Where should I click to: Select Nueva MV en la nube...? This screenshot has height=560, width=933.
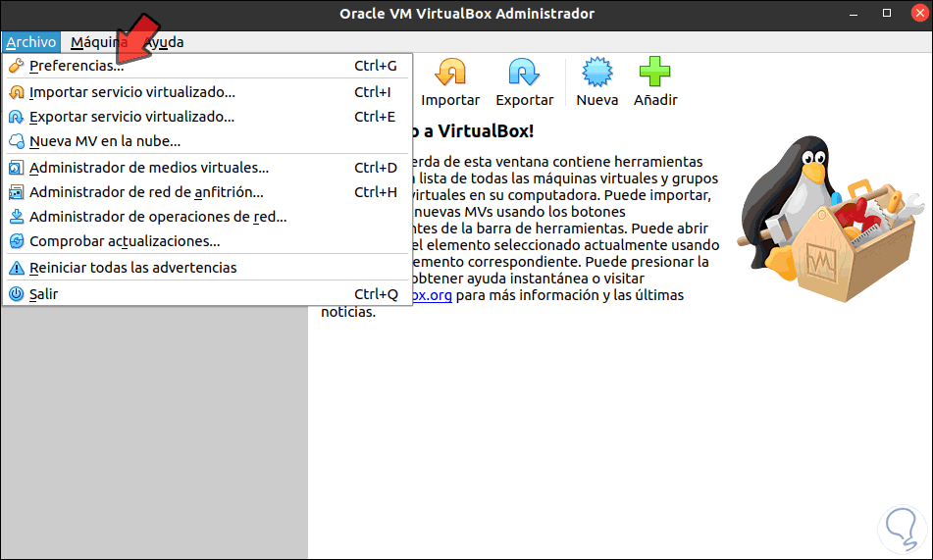(x=208, y=141)
